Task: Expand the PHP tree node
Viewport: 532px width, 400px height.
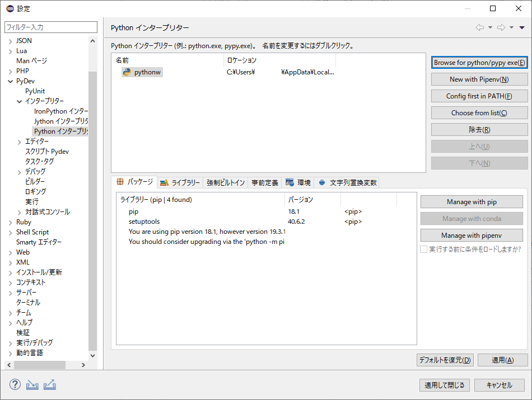Action: [x=11, y=72]
